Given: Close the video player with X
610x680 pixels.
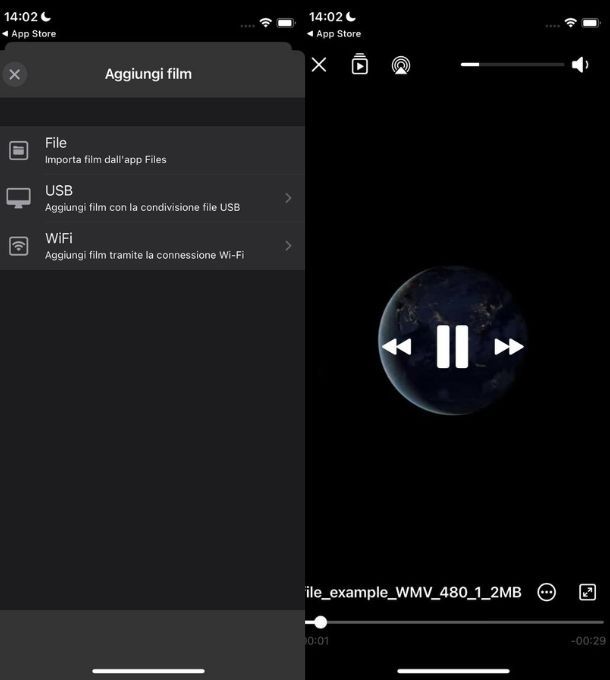Looking at the screenshot, I should pos(319,65).
